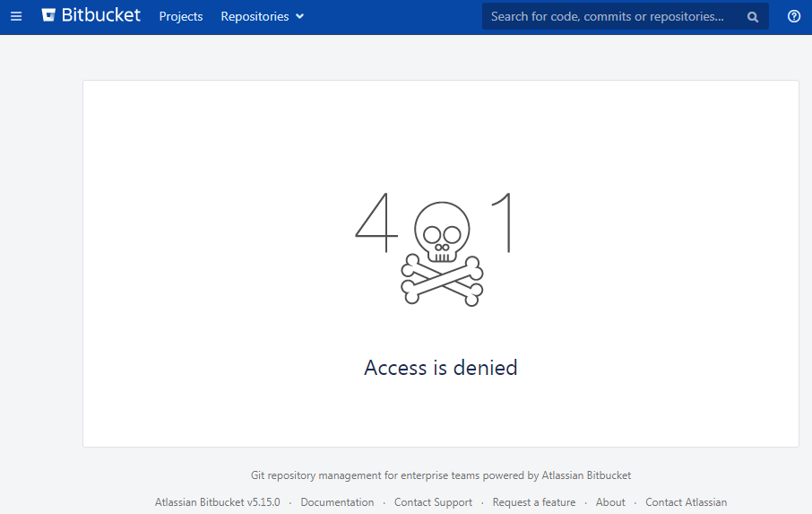Open the Contact Support link
The height and width of the screenshot is (514, 812).
click(433, 502)
